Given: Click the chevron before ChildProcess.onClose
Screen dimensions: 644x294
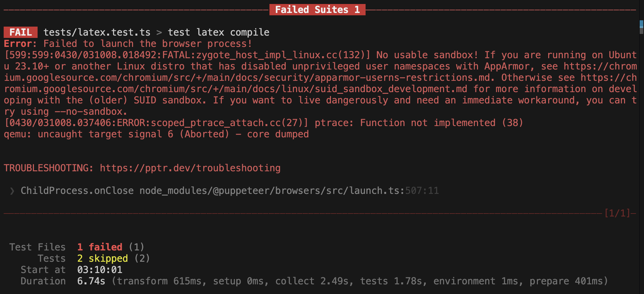Looking at the screenshot, I should 12,191.
